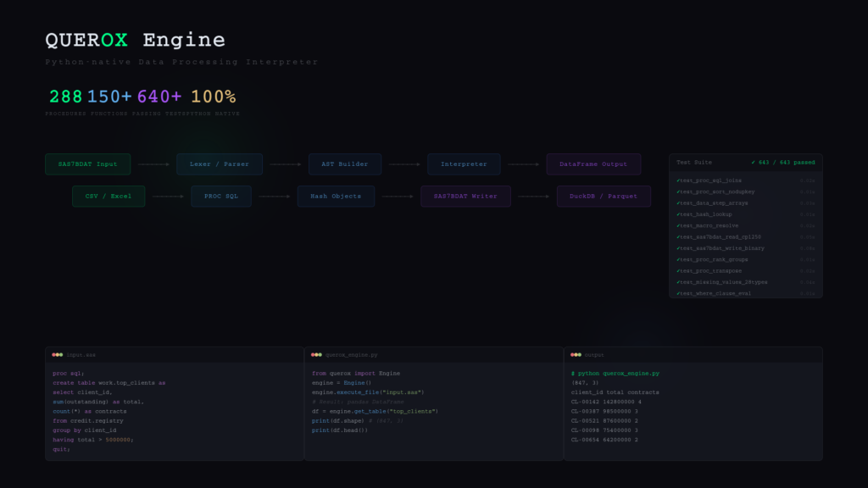Click the output panel title label
Image resolution: width=868 pixels, height=488 pixels.
[594, 355]
